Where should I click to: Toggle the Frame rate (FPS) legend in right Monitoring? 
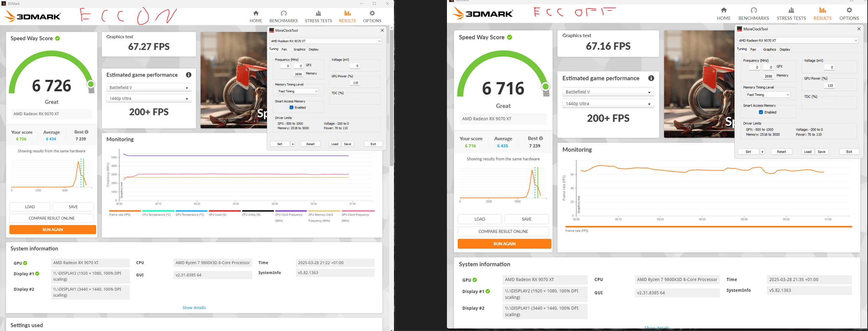pos(709,229)
